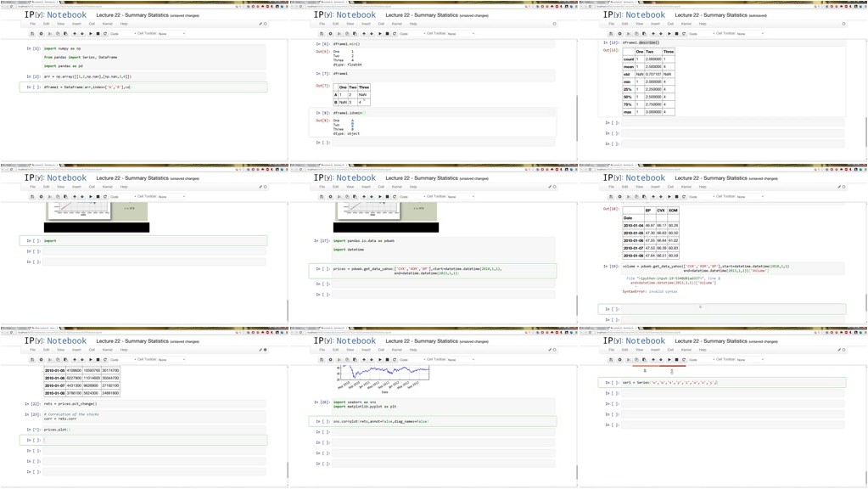
Task: Click Copy cell icon in the dframe1.idxmin panel
Action: coord(347,33)
